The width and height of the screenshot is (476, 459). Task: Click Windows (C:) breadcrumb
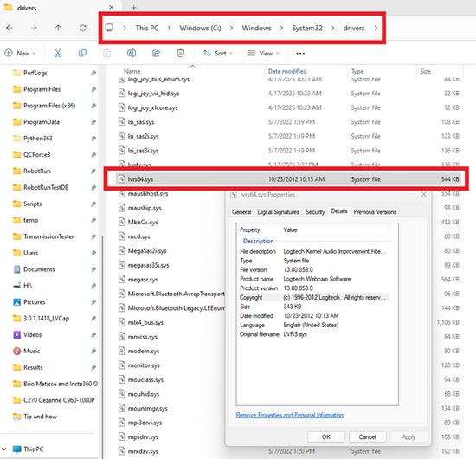tap(201, 28)
